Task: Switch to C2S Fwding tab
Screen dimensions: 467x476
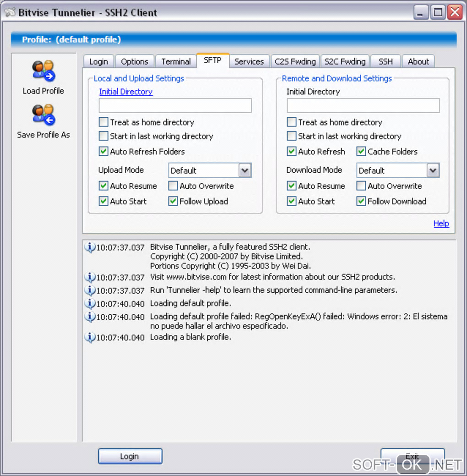Action: point(295,61)
